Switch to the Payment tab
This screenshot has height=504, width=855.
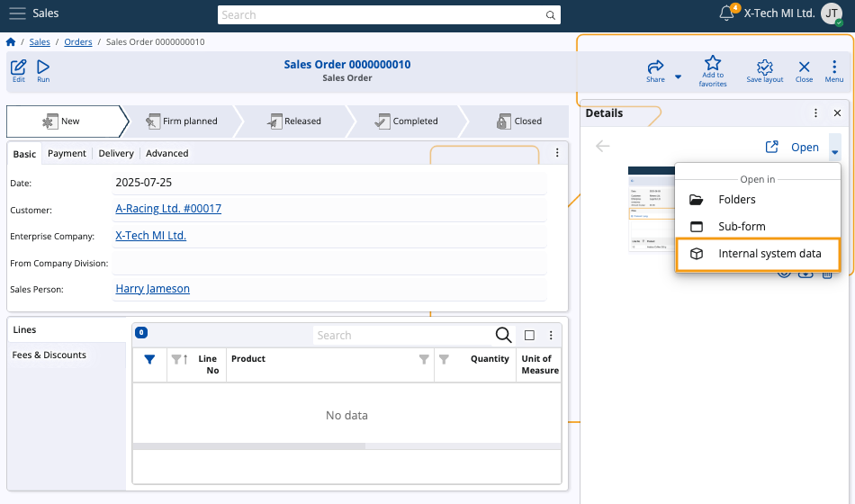(67, 154)
